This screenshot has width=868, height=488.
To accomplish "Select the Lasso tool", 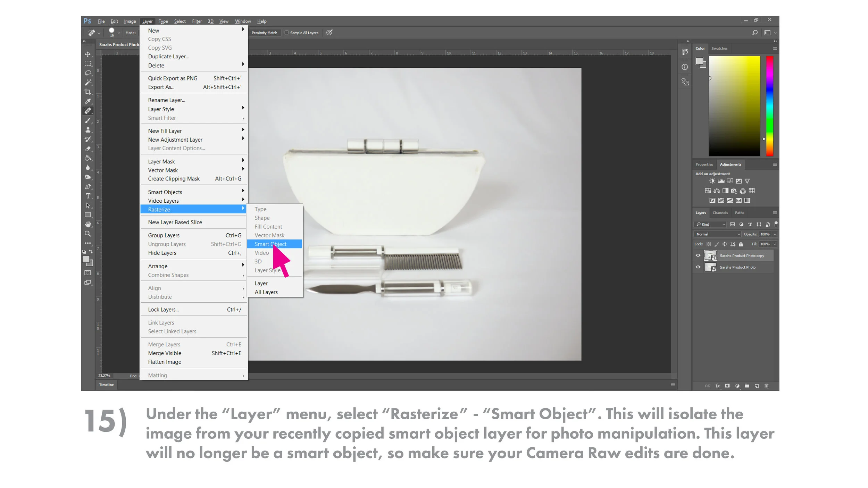I will tap(88, 73).
